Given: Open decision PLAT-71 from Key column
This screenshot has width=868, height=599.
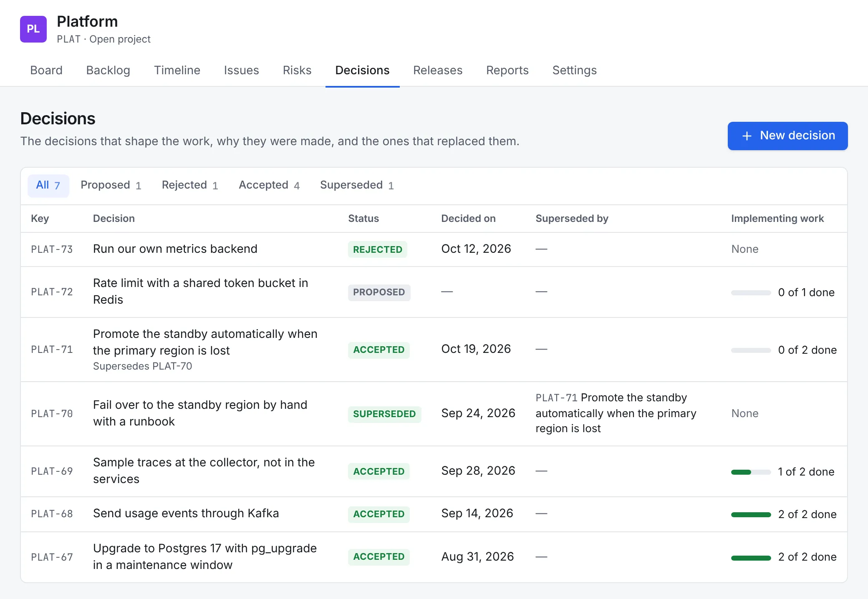Looking at the screenshot, I should (52, 350).
